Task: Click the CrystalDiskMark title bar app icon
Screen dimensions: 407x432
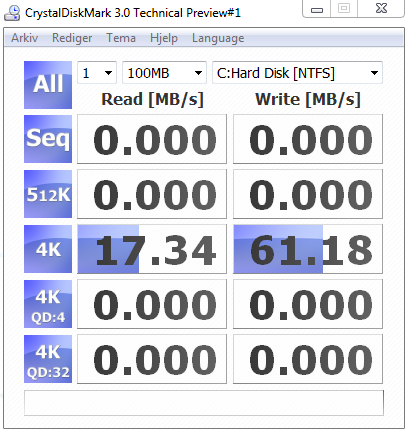Action: (x=12, y=13)
